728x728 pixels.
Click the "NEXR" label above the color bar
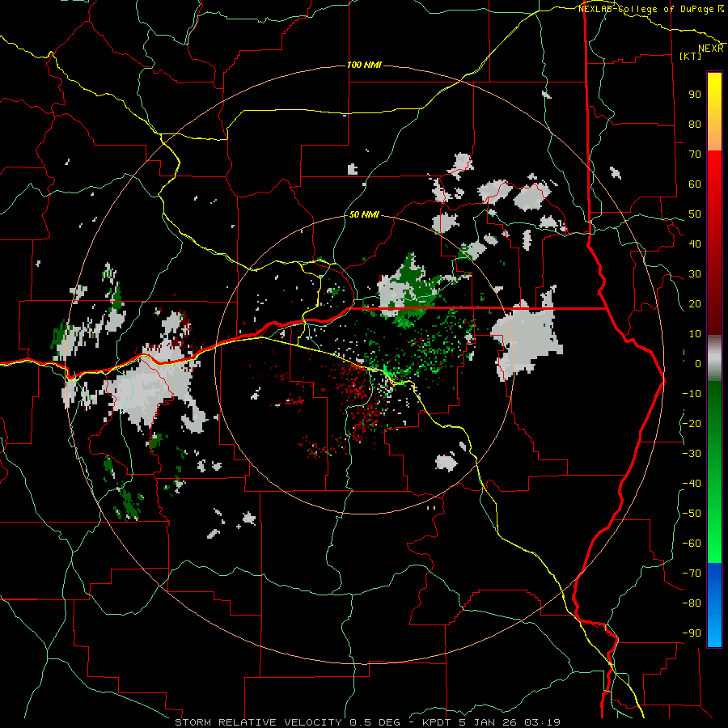(711, 49)
